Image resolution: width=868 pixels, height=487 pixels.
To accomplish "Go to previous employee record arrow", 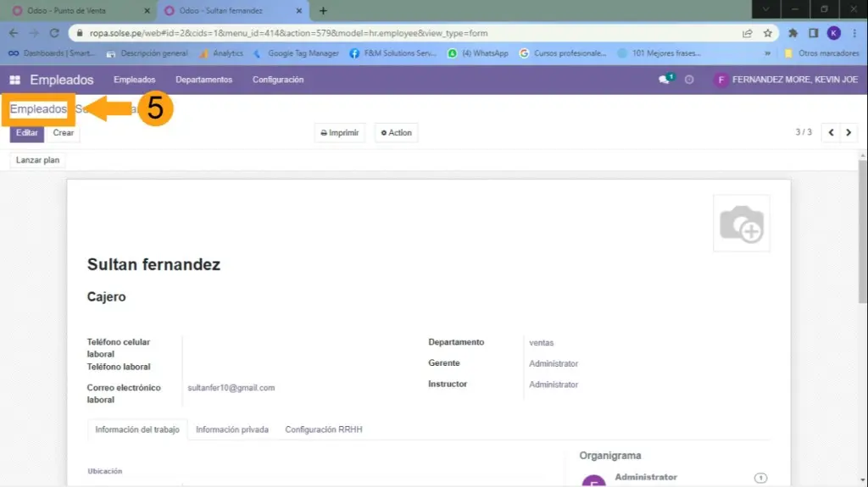I will [x=831, y=133].
